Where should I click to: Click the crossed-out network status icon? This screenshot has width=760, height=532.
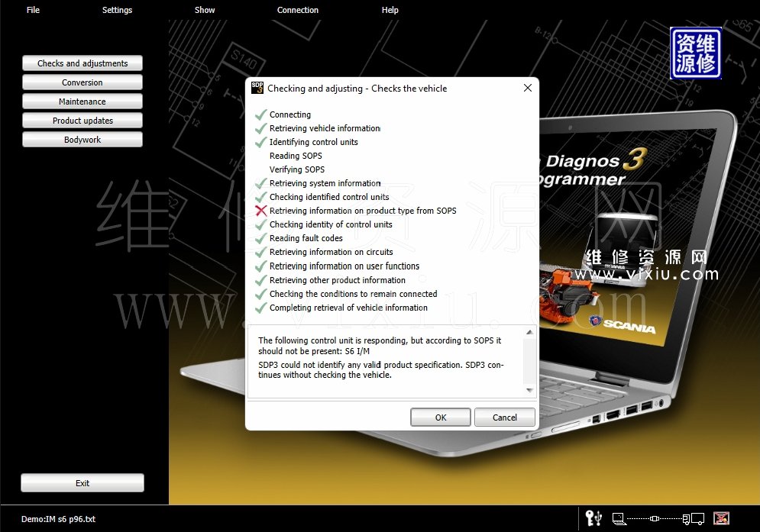pyautogui.click(x=720, y=518)
